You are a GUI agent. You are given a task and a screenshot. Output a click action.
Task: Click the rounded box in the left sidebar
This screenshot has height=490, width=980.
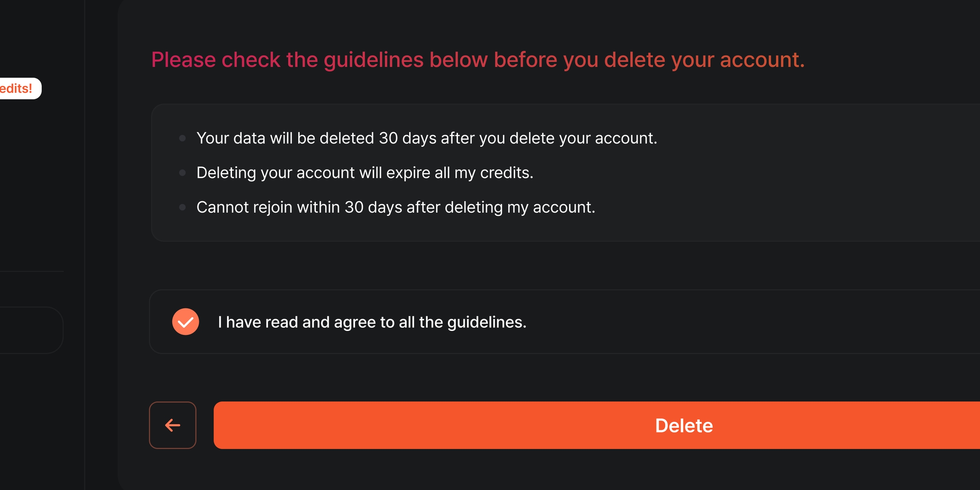(30, 330)
